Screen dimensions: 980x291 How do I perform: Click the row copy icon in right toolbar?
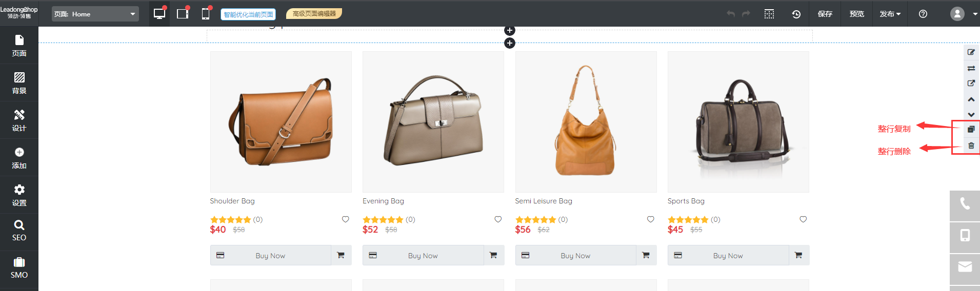tap(971, 130)
